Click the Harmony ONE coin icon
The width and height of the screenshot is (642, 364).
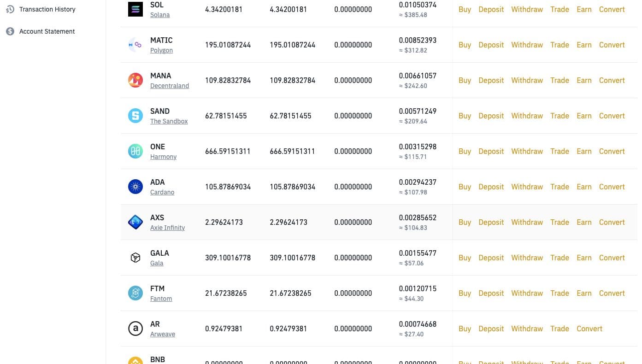point(135,151)
